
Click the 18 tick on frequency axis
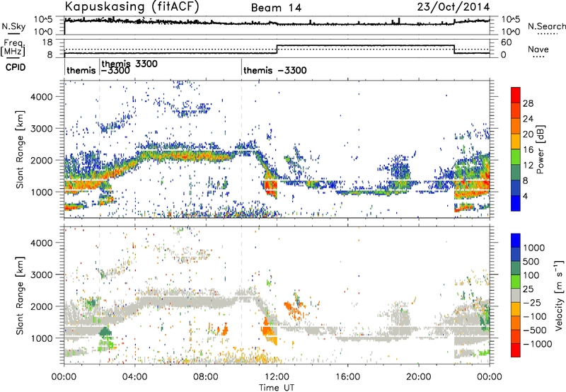pos(47,42)
